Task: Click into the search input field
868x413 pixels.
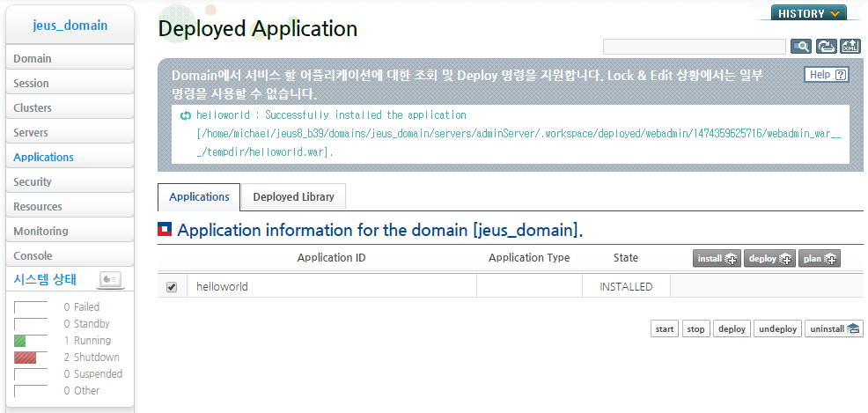Action: pyautogui.click(x=695, y=47)
